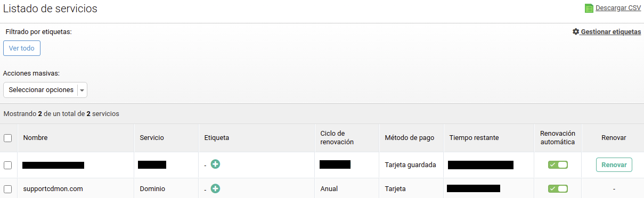Add a tag to supportcdmon.com with plus icon
This screenshot has height=198, width=644.
click(215, 188)
